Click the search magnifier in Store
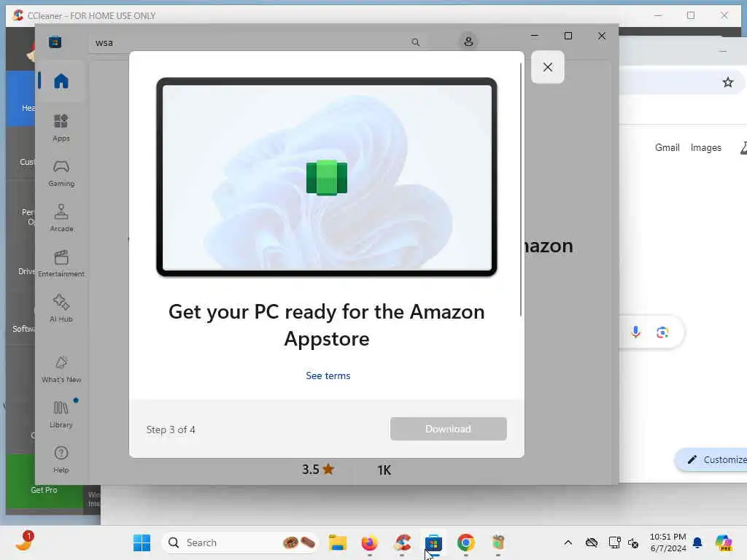 pyautogui.click(x=415, y=42)
